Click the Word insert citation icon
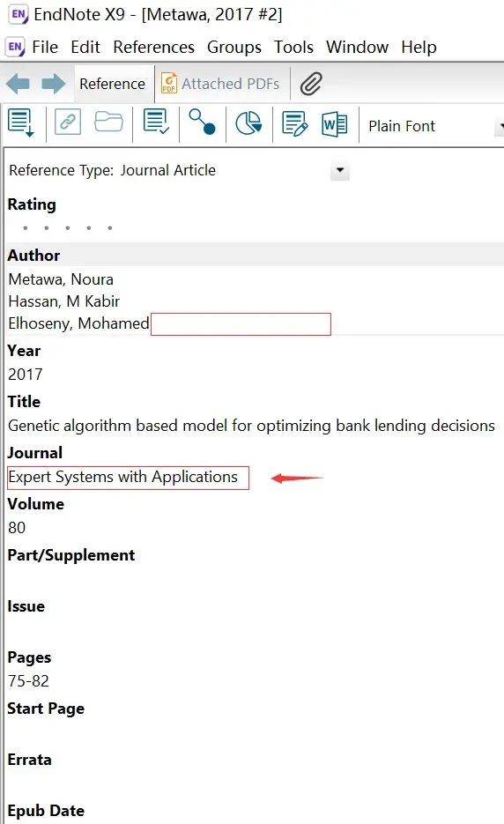The image size is (504, 824). 334,124
